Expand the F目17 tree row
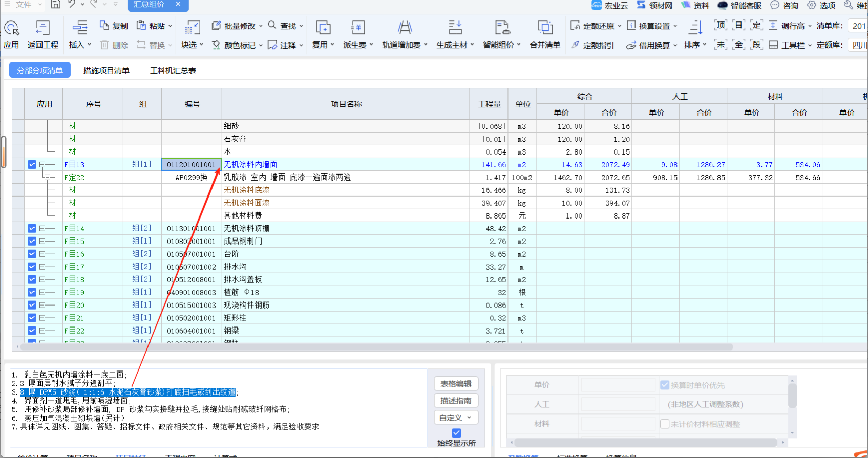Screen dimensions: 868x458 pos(43,267)
